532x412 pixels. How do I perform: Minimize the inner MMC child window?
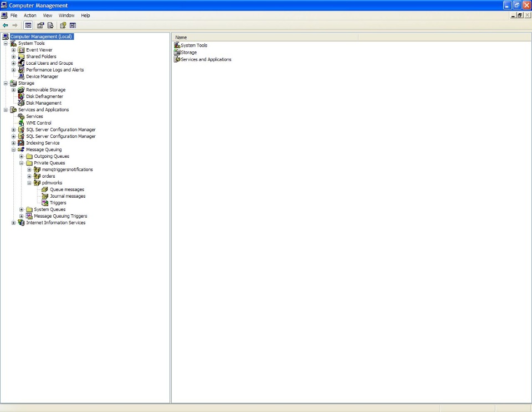click(513, 16)
